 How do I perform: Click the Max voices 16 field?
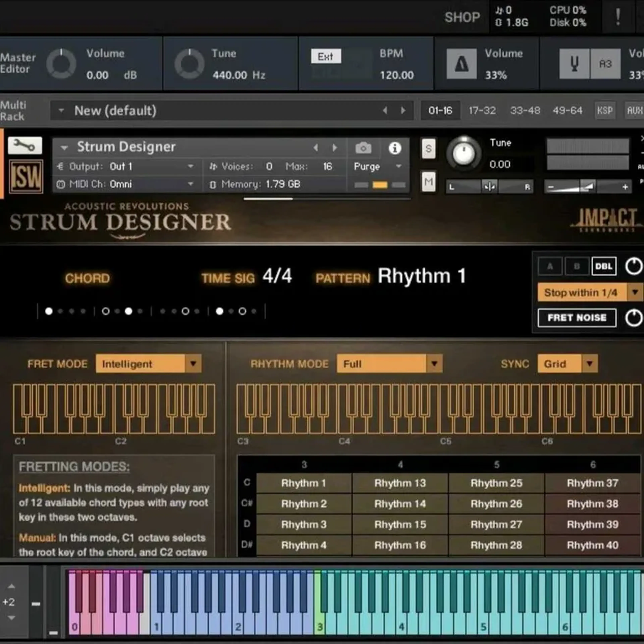coord(328,166)
